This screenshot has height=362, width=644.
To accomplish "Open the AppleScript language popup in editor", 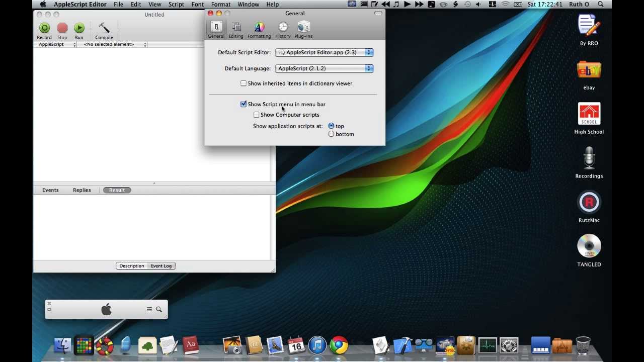I will (55, 44).
